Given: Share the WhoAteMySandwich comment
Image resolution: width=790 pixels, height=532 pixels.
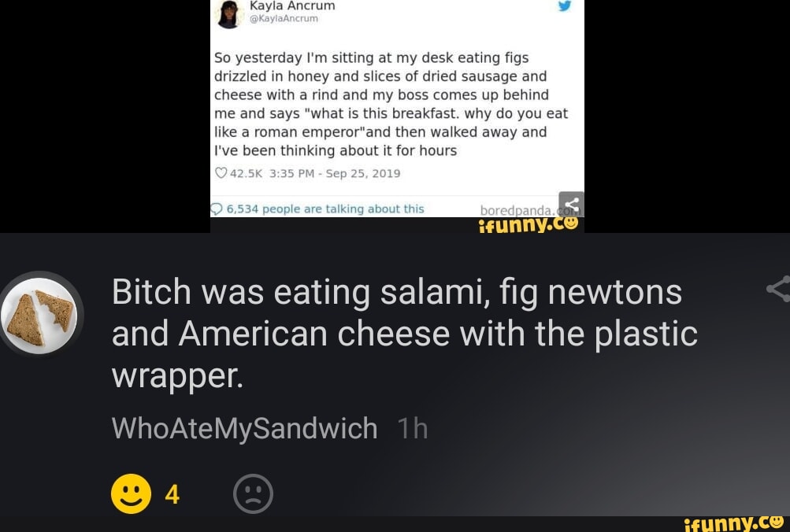Looking at the screenshot, I should (778, 289).
